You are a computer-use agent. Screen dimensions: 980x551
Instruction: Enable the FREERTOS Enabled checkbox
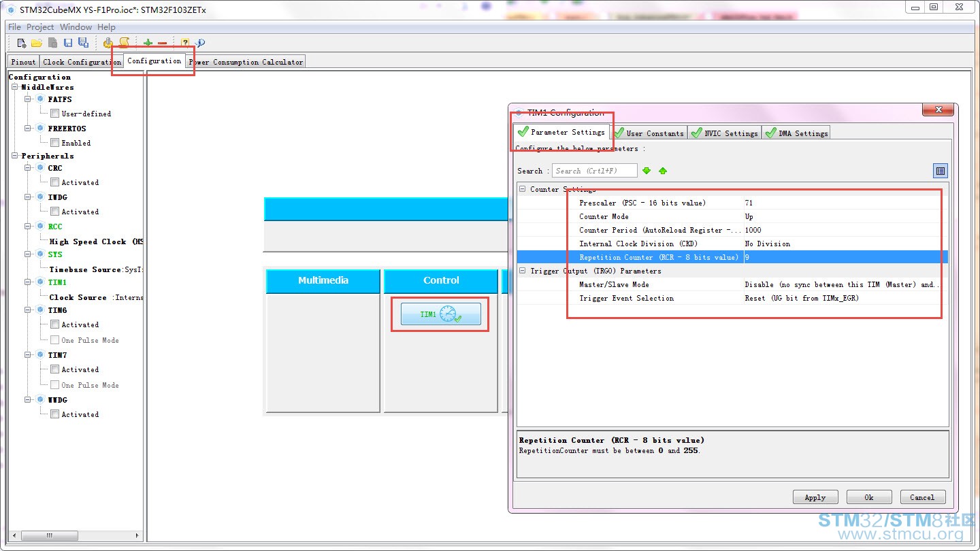click(x=54, y=143)
